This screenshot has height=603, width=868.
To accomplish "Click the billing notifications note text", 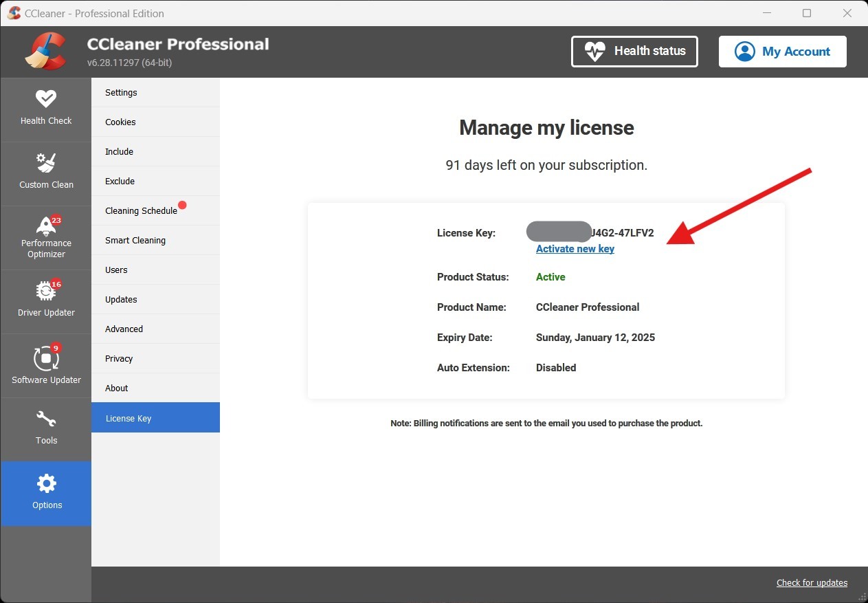I will [546, 424].
